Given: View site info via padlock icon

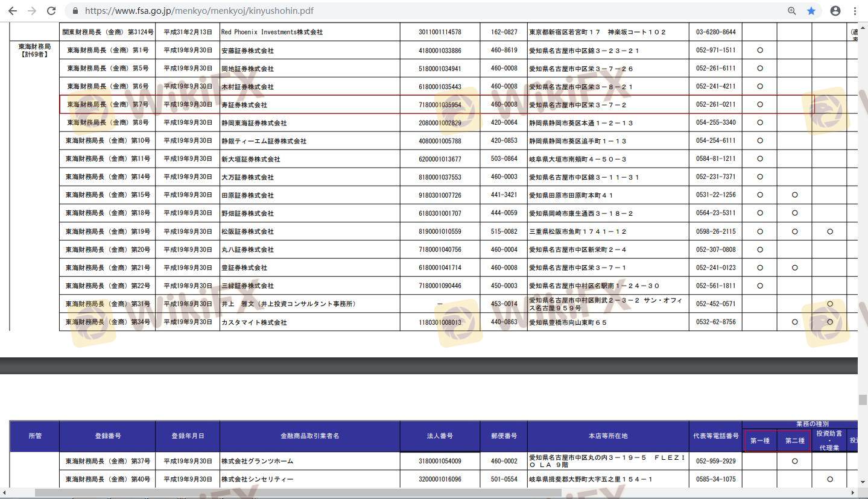Looking at the screenshot, I should [x=75, y=11].
